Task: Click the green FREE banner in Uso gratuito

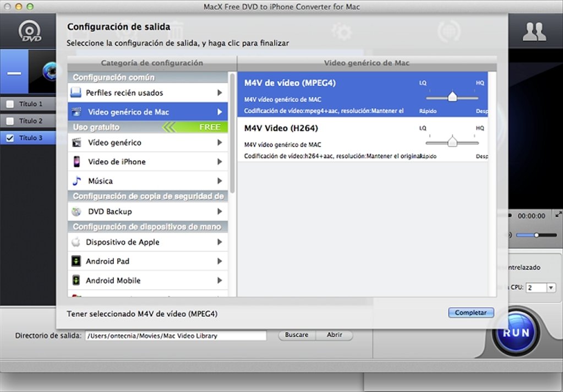Action: (x=195, y=127)
